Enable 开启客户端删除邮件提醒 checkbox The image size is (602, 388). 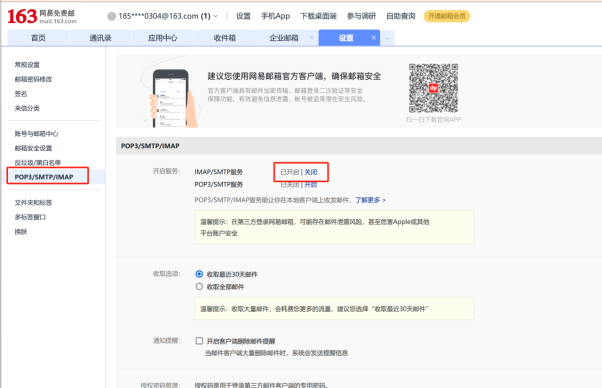(x=199, y=341)
